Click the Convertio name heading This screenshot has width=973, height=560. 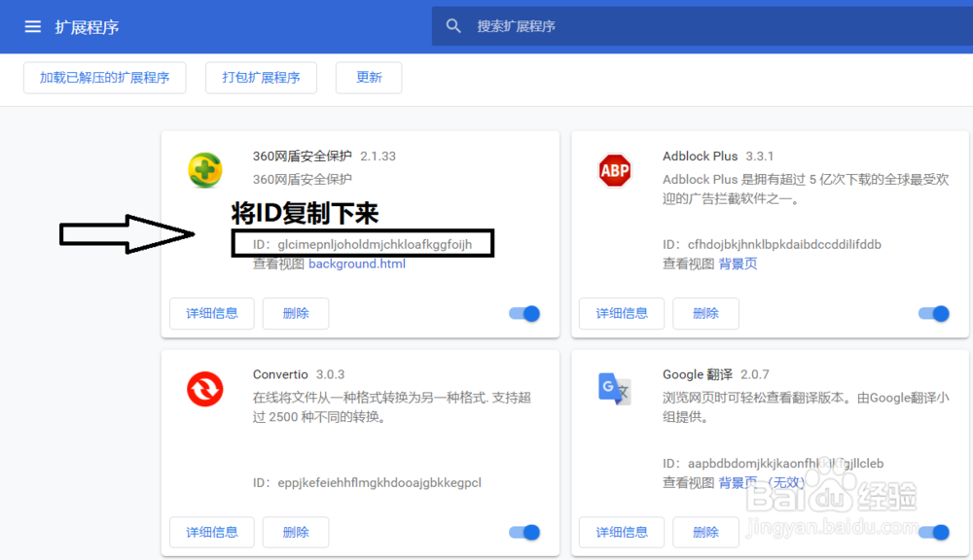pyautogui.click(x=280, y=374)
